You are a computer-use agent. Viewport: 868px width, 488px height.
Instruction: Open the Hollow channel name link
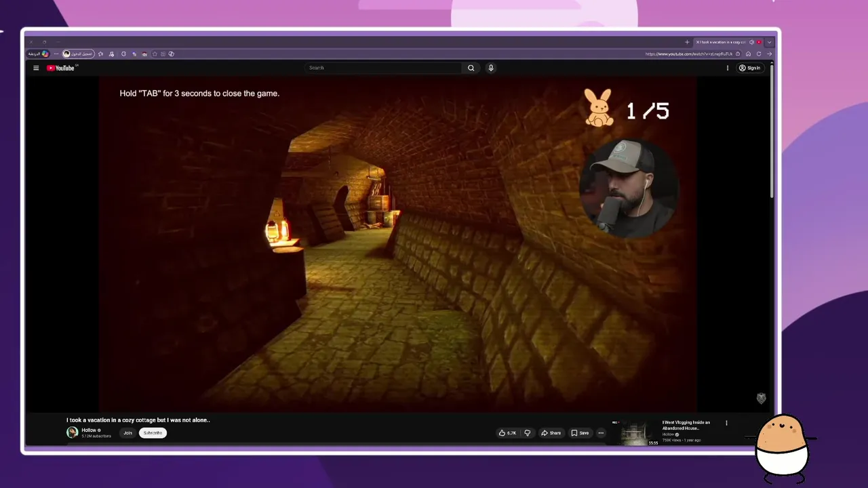click(x=89, y=430)
